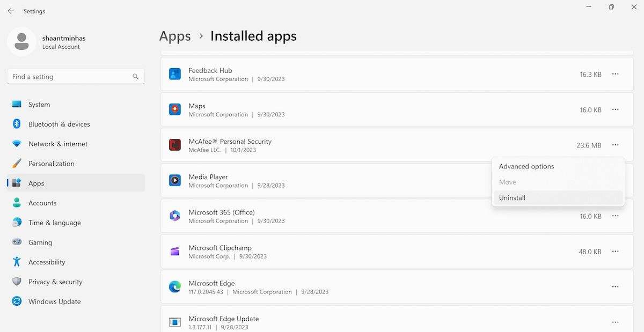Image resolution: width=644 pixels, height=332 pixels.
Task: Select the Privacy & security section
Action: click(55, 282)
